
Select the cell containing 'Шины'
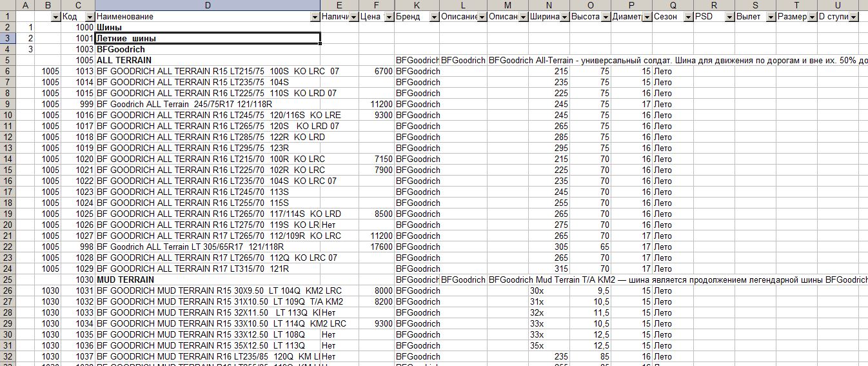coord(208,28)
